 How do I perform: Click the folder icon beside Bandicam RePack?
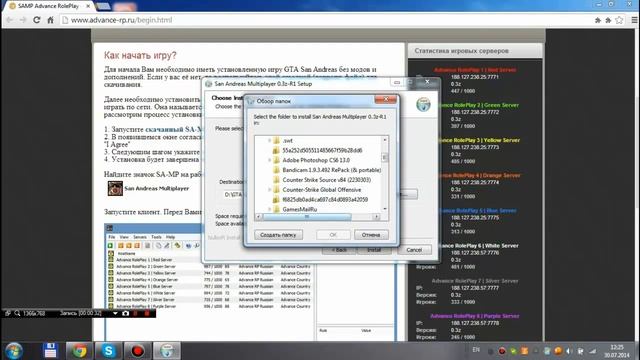point(276,170)
